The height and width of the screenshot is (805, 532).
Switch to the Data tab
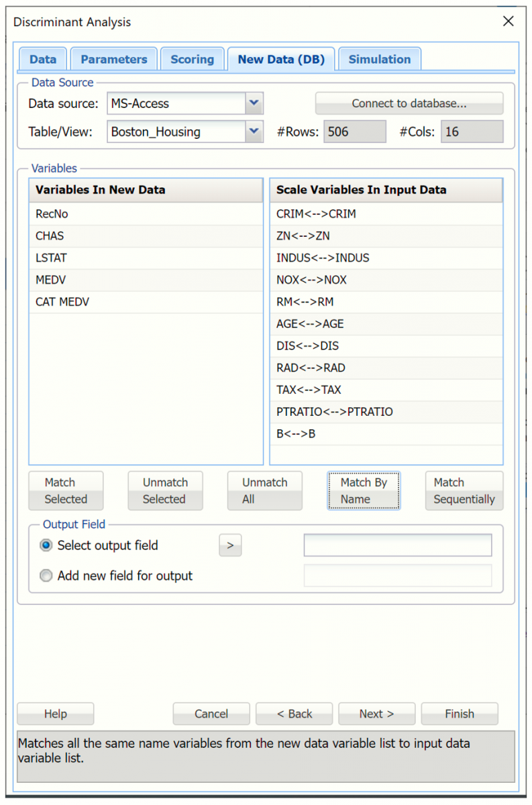pos(43,59)
